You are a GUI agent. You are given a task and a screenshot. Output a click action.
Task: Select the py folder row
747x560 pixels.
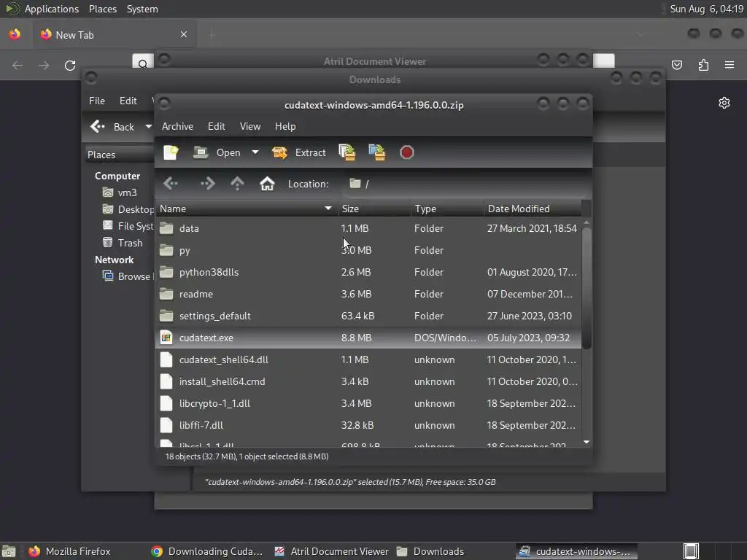[x=368, y=250]
